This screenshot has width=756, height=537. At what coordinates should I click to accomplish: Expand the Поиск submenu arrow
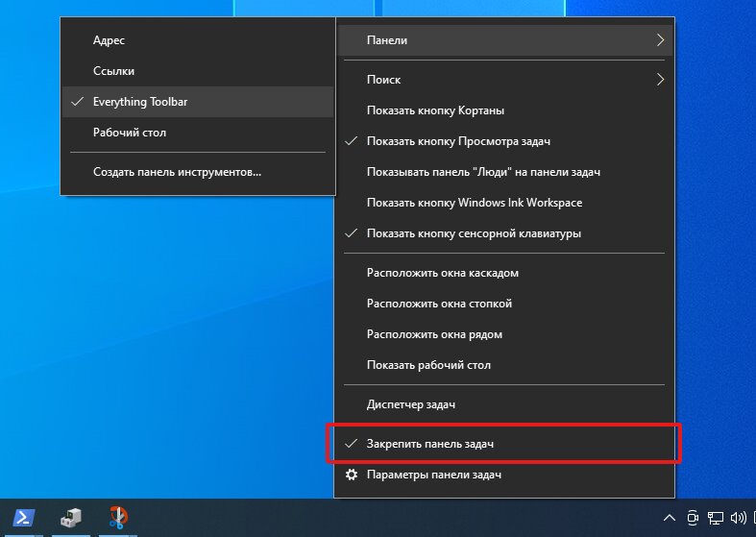(660, 80)
